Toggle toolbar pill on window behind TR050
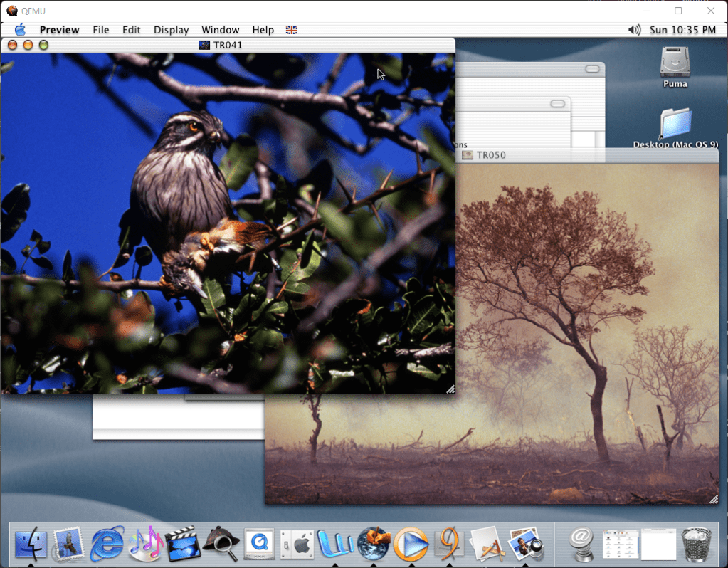 click(559, 105)
